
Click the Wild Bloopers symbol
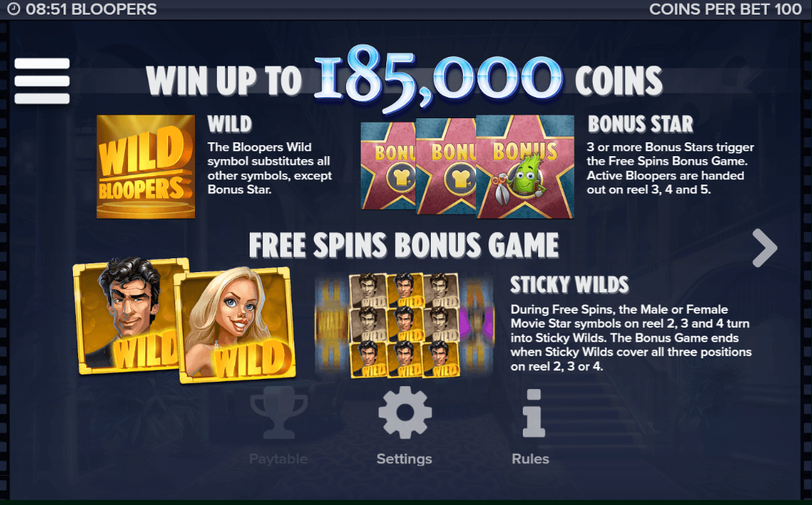pyautogui.click(x=146, y=166)
